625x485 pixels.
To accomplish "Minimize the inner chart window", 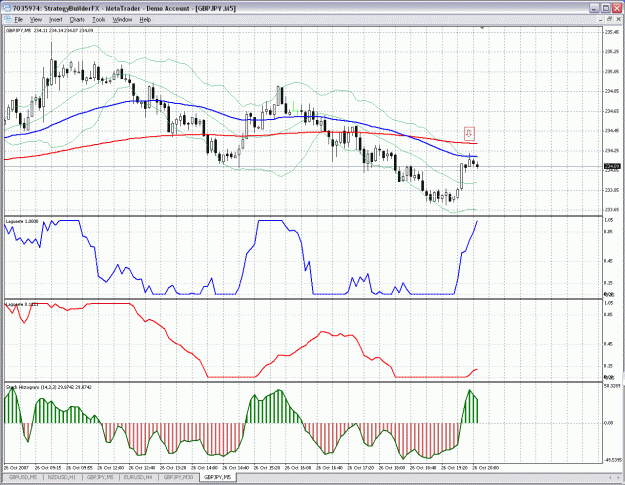I will [601, 19].
